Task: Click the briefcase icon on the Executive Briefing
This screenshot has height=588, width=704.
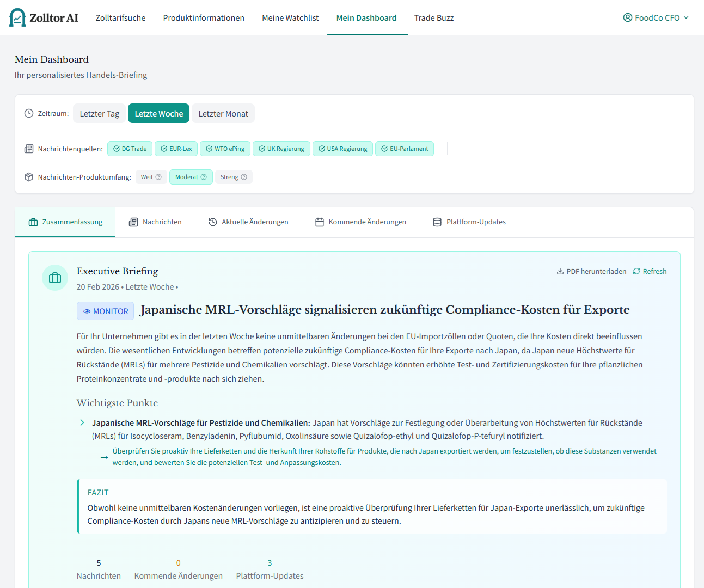Action: pos(55,278)
